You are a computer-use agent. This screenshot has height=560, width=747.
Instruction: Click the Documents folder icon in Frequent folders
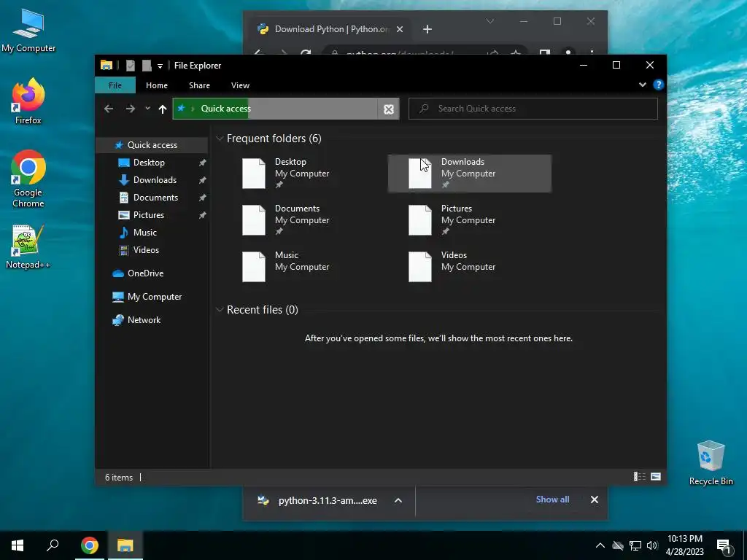click(254, 220)
